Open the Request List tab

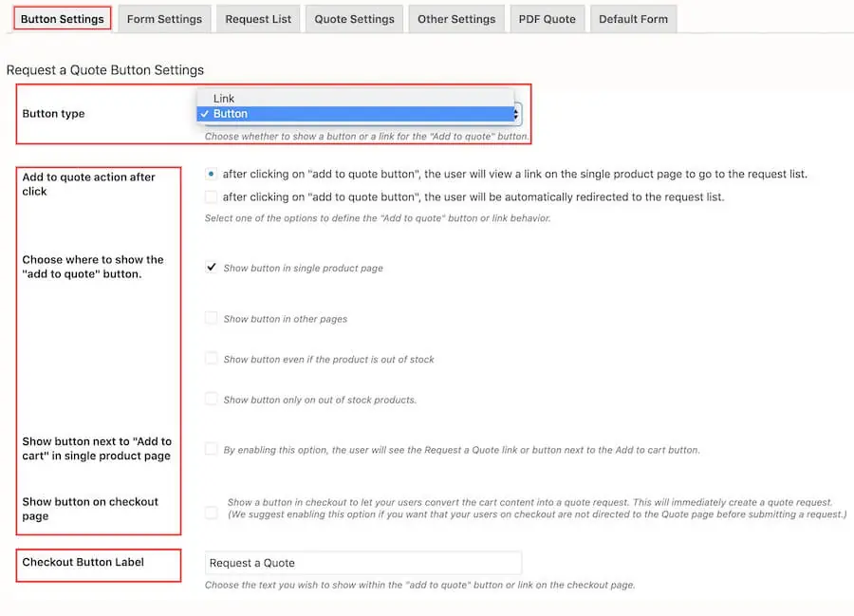[x=258, y=19]
